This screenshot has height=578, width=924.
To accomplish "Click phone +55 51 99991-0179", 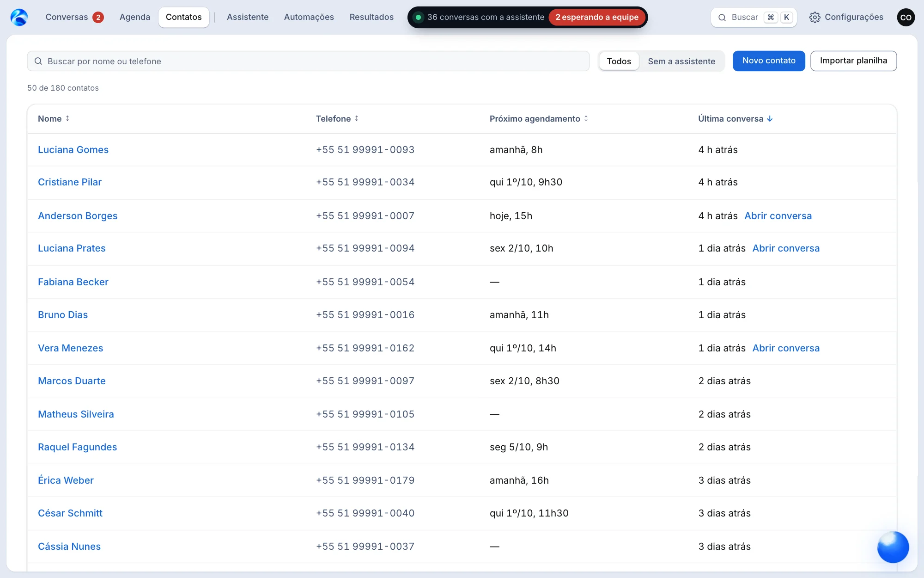I will (x=365, y=480).
